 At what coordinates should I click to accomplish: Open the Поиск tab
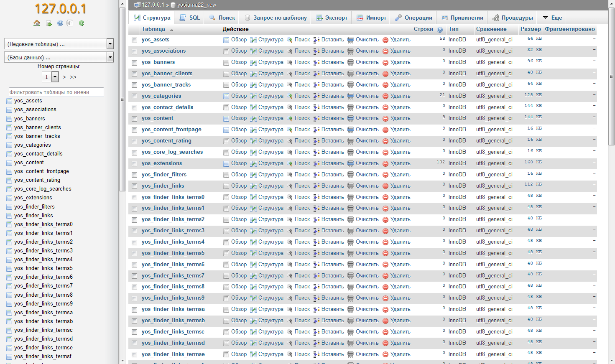click(x=222, y=18)
